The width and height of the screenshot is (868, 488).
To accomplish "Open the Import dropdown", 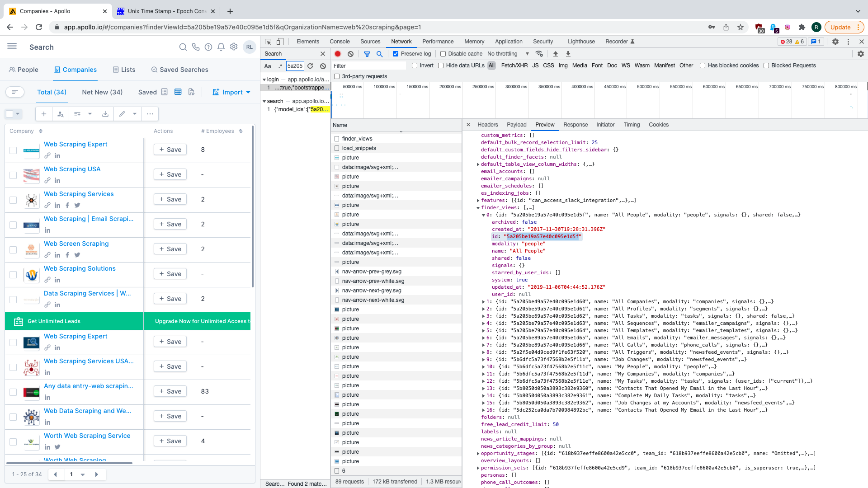I will click(x=231, y=92).
